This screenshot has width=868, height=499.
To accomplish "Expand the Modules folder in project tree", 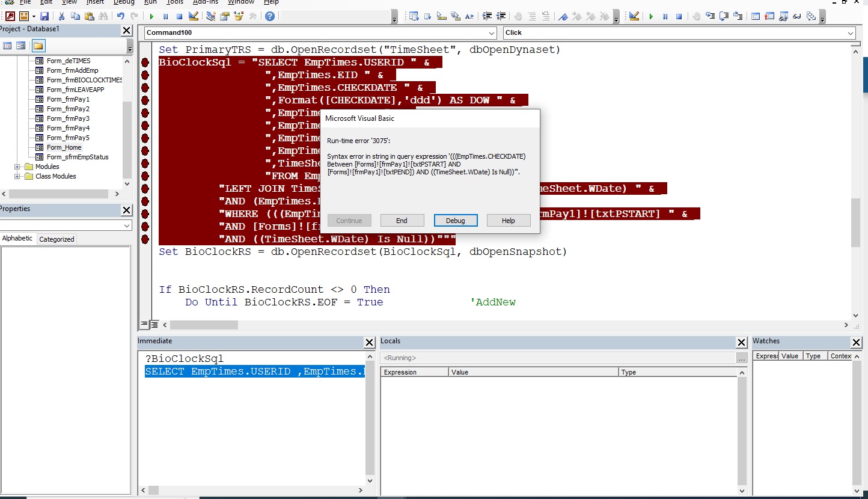I will (x=18, y=167).
